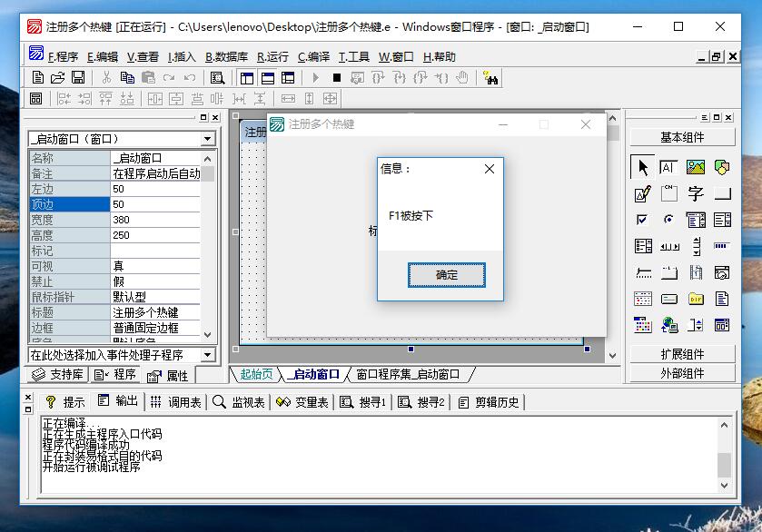Click the open folder toolbar icon

(58, 78)
